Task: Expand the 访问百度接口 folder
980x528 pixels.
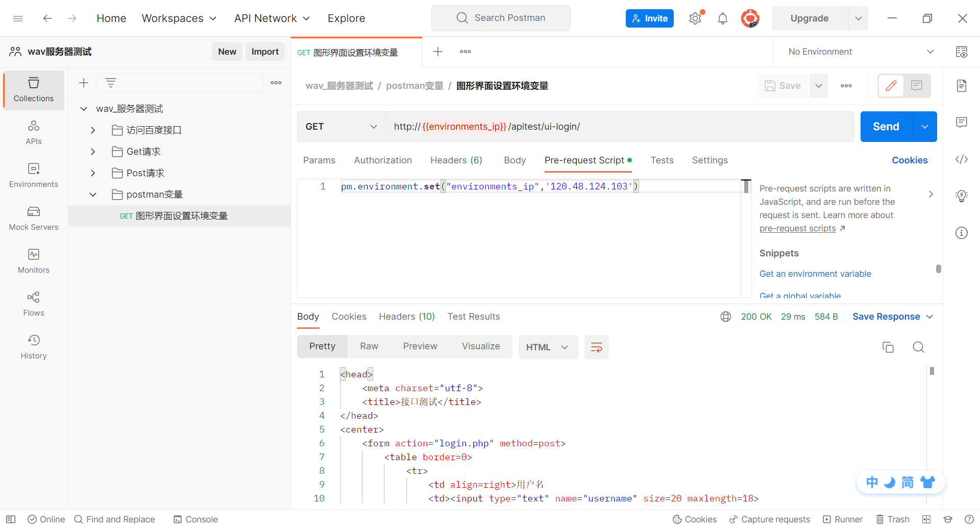Action: (x=93, y=130)
